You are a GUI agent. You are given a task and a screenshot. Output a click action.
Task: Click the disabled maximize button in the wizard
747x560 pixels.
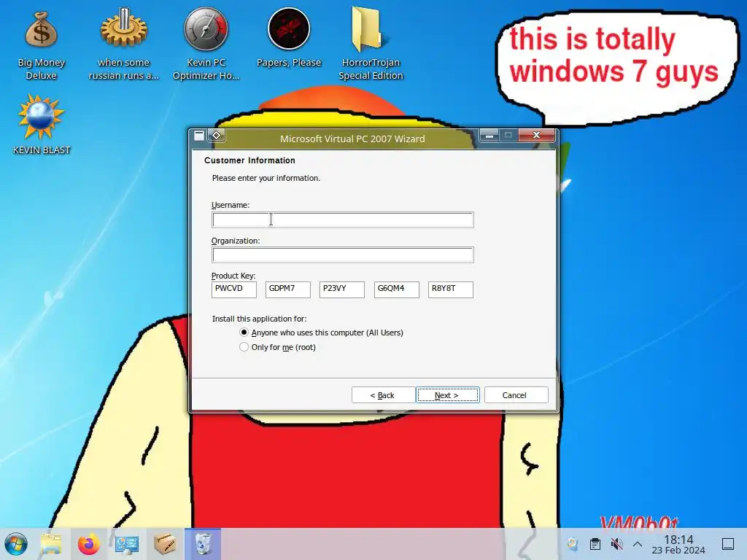point(508,136)
